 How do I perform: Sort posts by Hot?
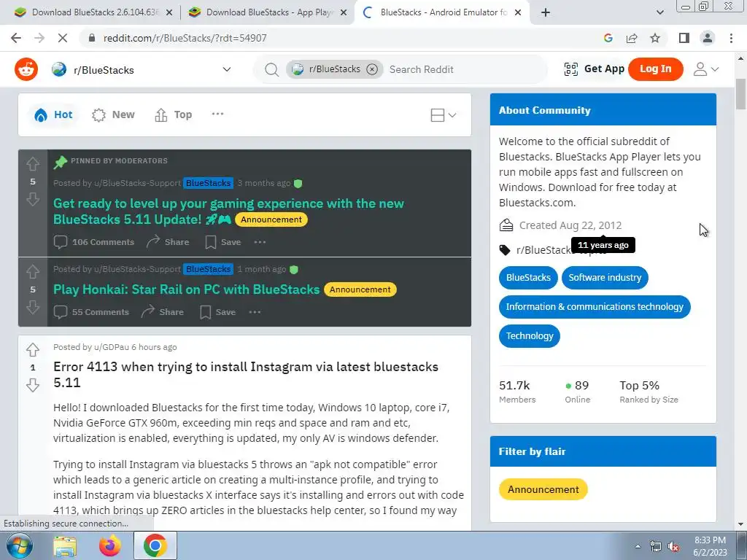[53, 114]
